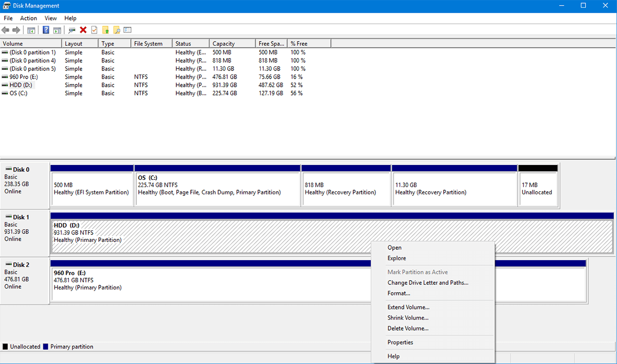Screen dimensions: 617x364
Task: Toggle the Show/Hide Action Pane toolbar icon
Action: pyautogui.click(x=57, y=30)
